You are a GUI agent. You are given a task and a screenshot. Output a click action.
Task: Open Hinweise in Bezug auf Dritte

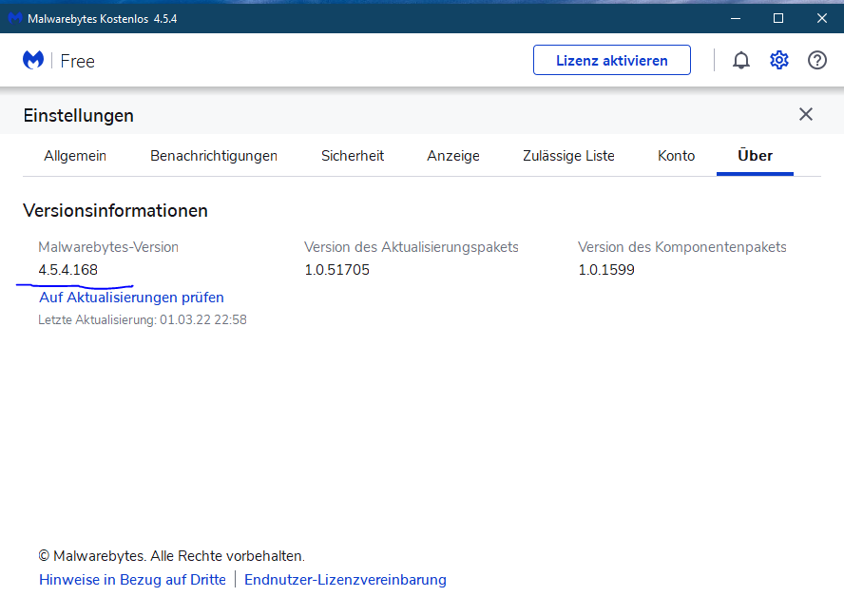click(132, 580)
